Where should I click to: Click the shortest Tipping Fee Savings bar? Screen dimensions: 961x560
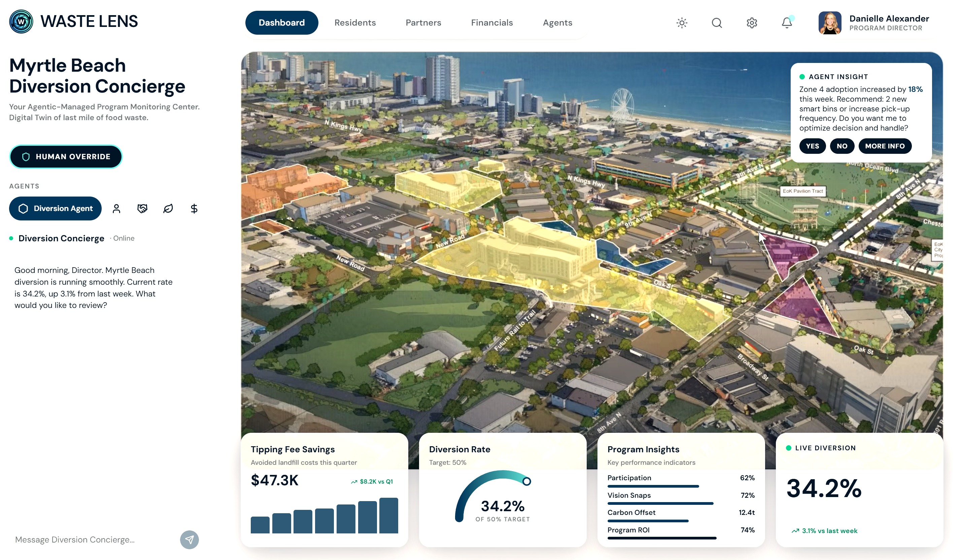[x=260, y=525]
